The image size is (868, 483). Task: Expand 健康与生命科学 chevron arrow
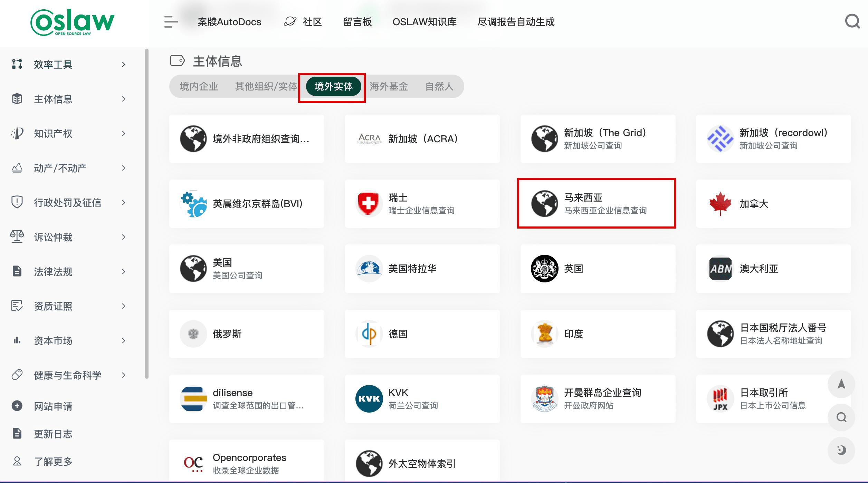tap(123, 375)
